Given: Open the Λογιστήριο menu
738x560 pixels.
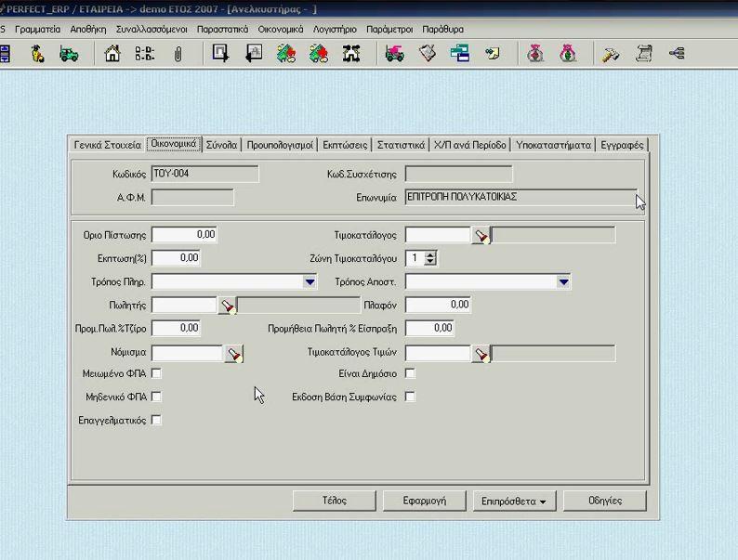Looking at the screenshot, I should pos(335,29).
